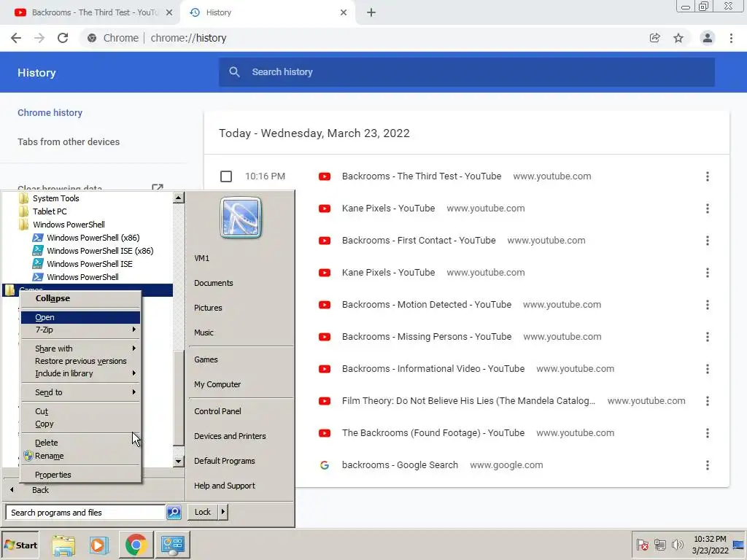Open the control panel taskbar icon

point(172,545)
